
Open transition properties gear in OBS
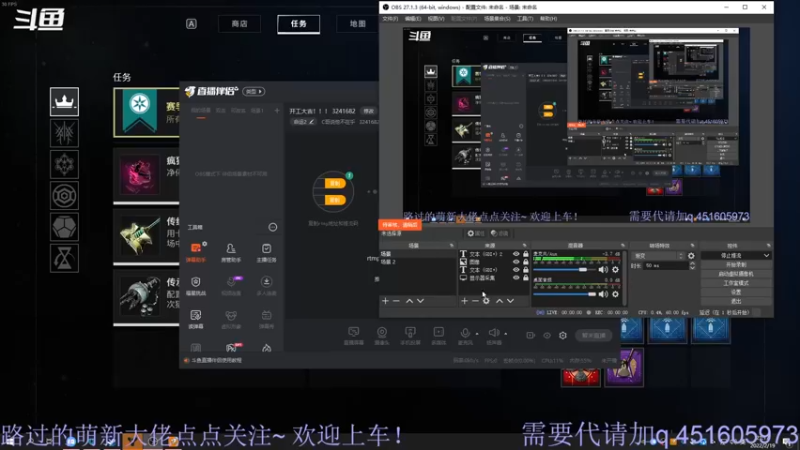[691, 256]
